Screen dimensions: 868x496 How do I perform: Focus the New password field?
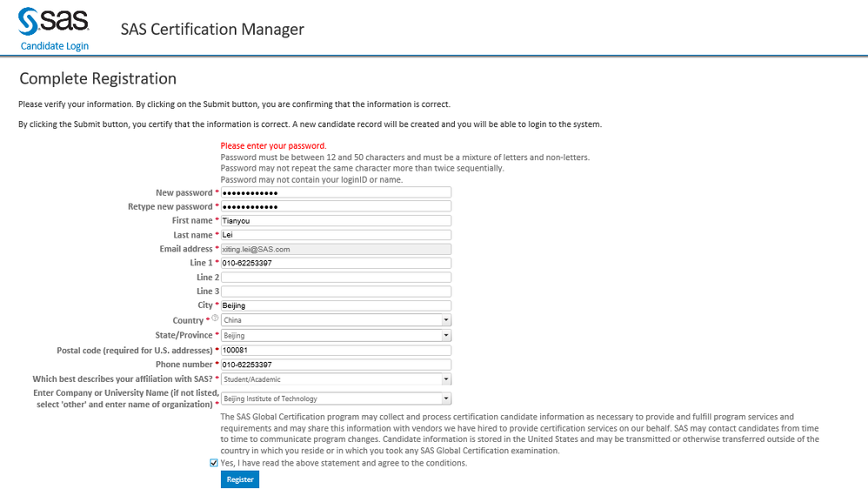coord(336,192)
